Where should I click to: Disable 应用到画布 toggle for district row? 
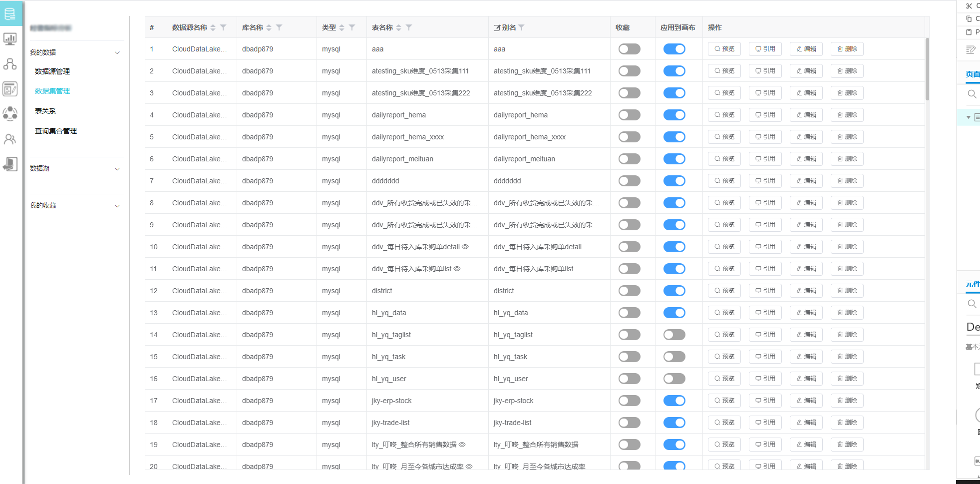tap(674, 291)
